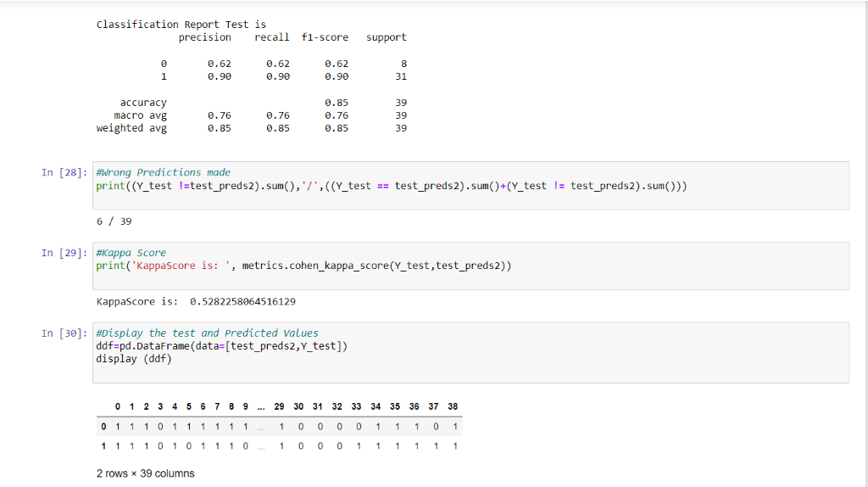868x487 pixels.
Task: Click the 'In [29]:' prompt label
Action: coord(64,253)
